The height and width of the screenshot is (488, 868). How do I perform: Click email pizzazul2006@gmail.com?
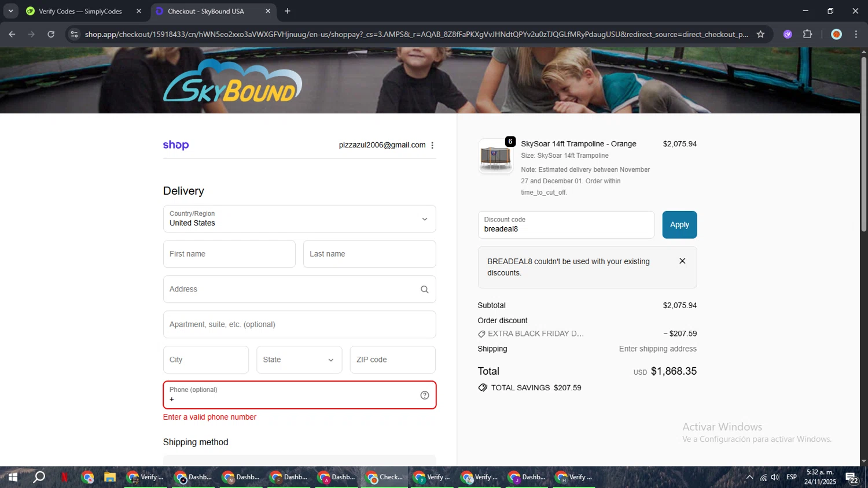tap(382, 145)
